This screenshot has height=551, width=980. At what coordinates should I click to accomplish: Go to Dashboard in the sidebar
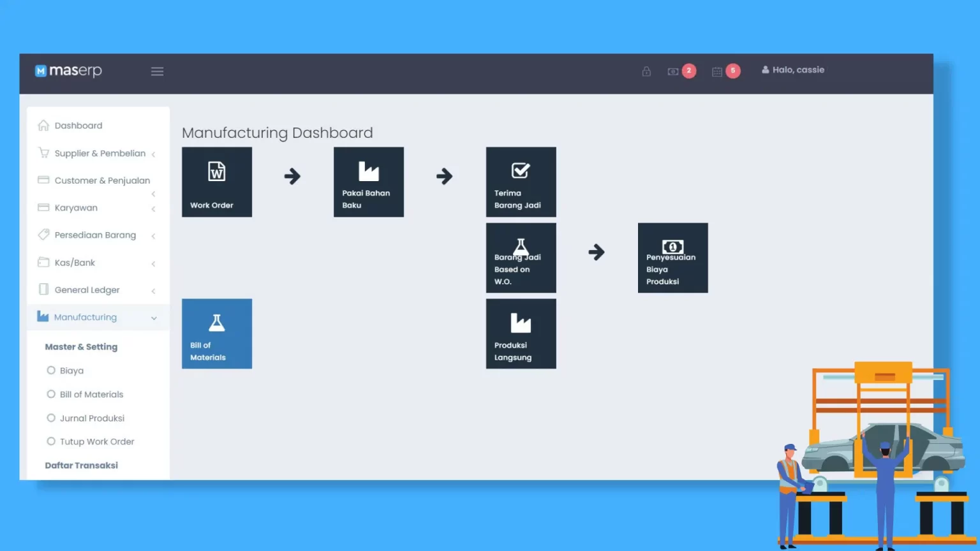click(x=78, y=126)
